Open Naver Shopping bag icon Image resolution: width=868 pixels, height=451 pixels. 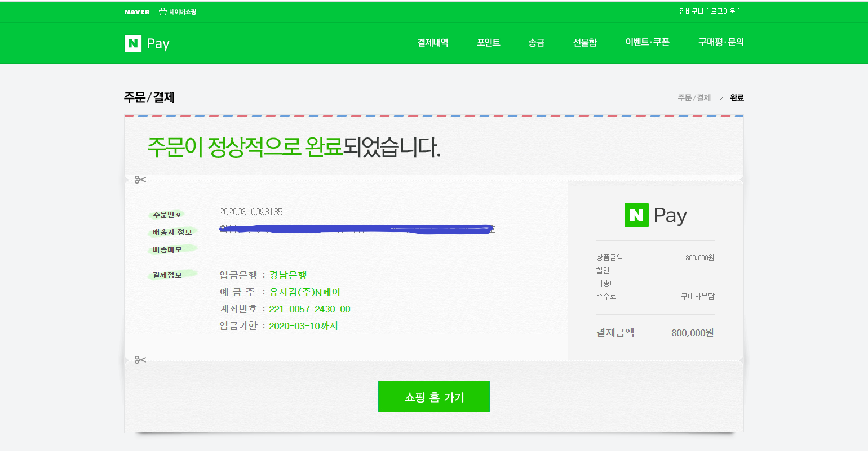(163, 11)
